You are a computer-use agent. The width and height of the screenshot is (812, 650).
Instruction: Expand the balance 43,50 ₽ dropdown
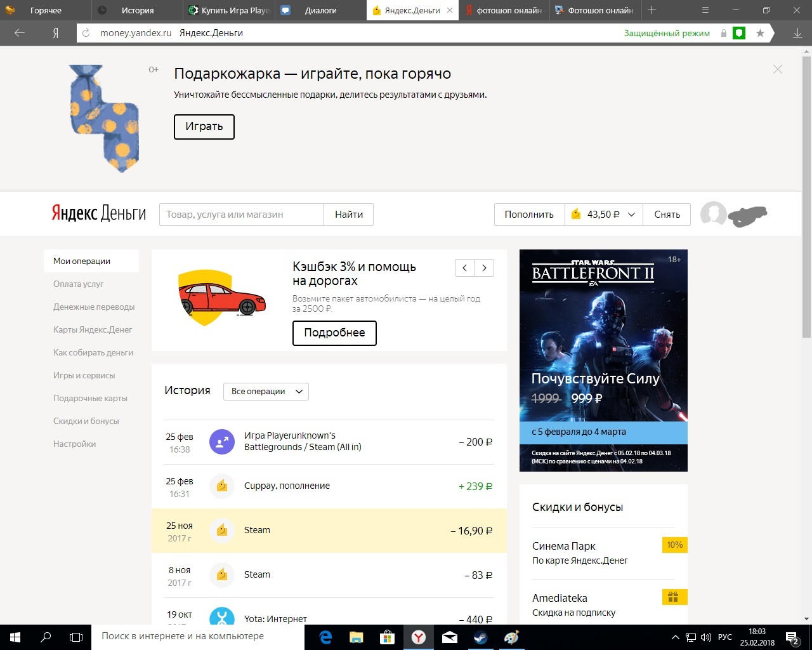pos(604,215)
